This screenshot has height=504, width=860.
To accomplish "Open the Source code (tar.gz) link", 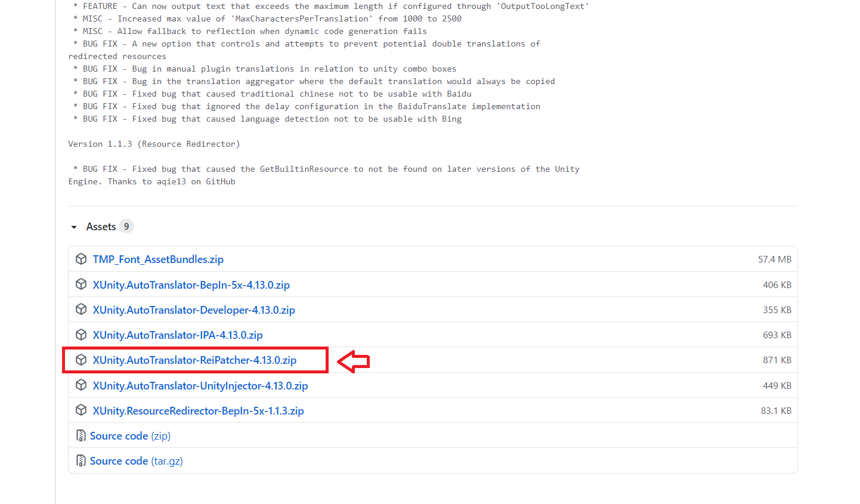I will [136, 461].
